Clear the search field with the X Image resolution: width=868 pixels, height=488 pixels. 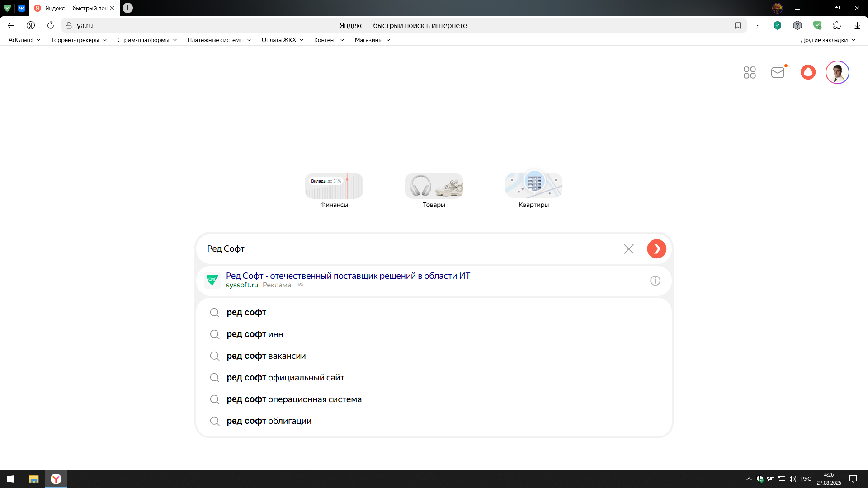(x=628, y=249)
